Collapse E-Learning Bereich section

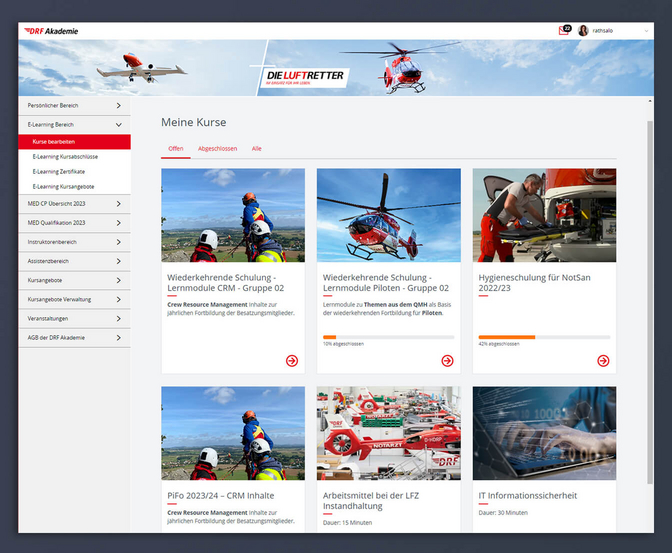pos(118,125)
